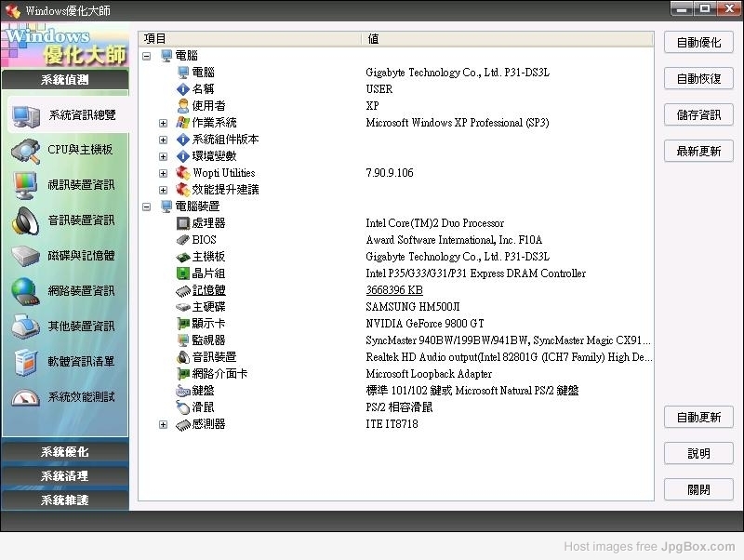The width and height of the screenshot is (744, 560).
Task: Click the 系統效能測試 gauge icon
Action: (x=25, y=397)
